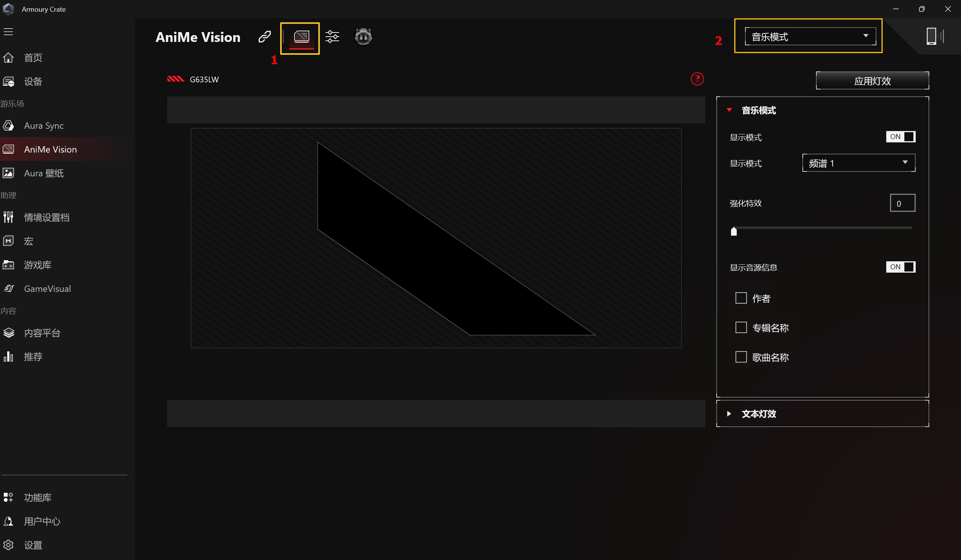Open 功能库 in the sidebar

38,497
